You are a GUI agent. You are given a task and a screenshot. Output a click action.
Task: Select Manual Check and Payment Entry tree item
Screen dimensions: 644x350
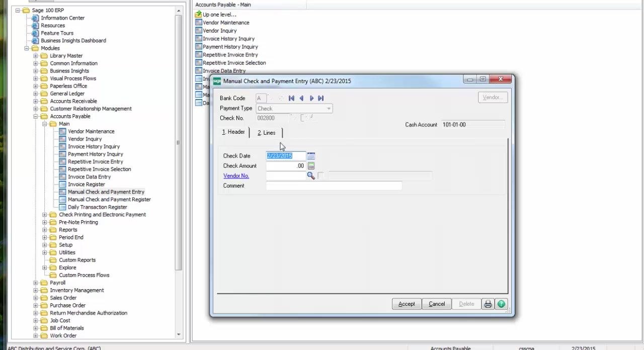tap(106, 192)
